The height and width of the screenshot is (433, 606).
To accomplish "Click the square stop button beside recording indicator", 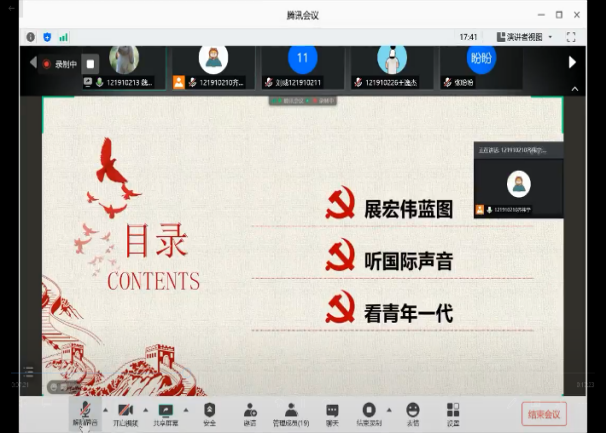I will [x=90, y=64].
